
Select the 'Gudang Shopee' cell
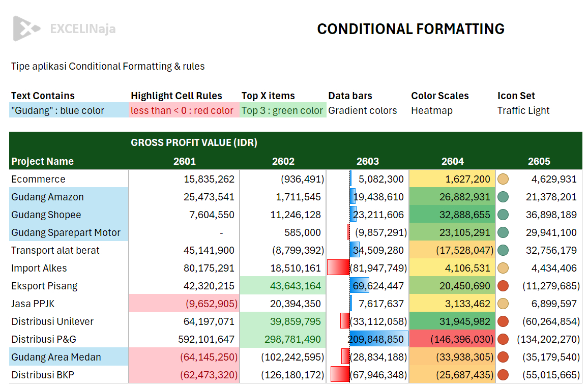pyautogui.click(x=69, y=215)
